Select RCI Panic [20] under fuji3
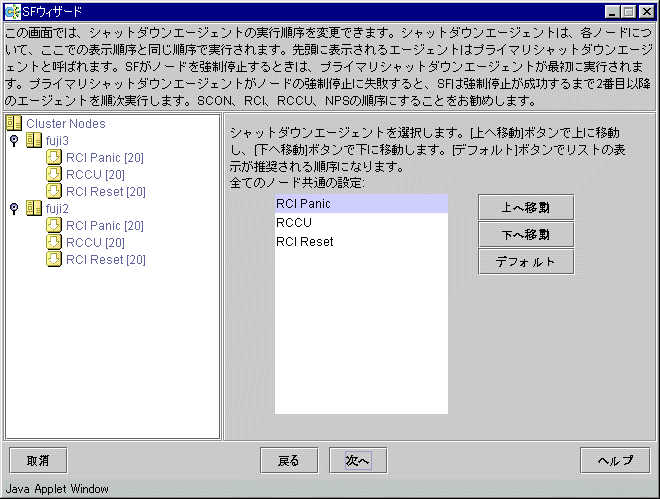Image resolution: width=660 pixels, height=499 pixels. point(105,158)
